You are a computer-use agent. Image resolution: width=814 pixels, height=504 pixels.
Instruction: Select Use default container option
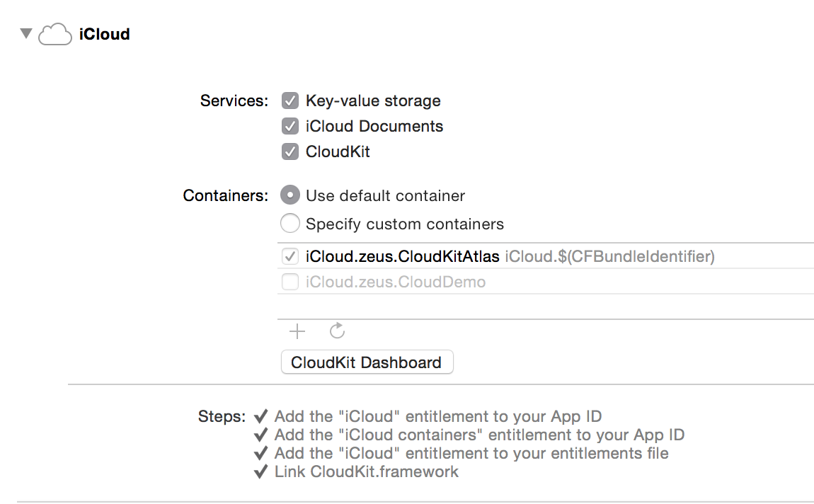pyautogui.click(x=290, y=195)
